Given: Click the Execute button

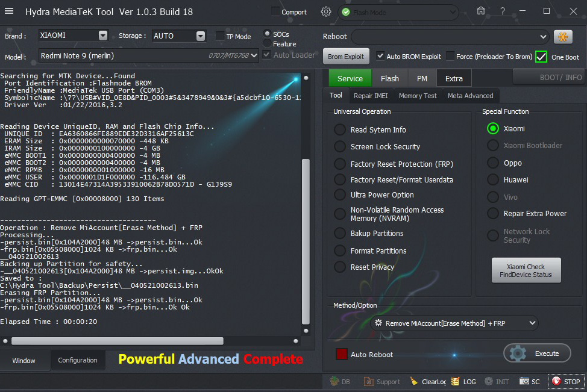Looking at the screenshot, I should coord(536,353).
